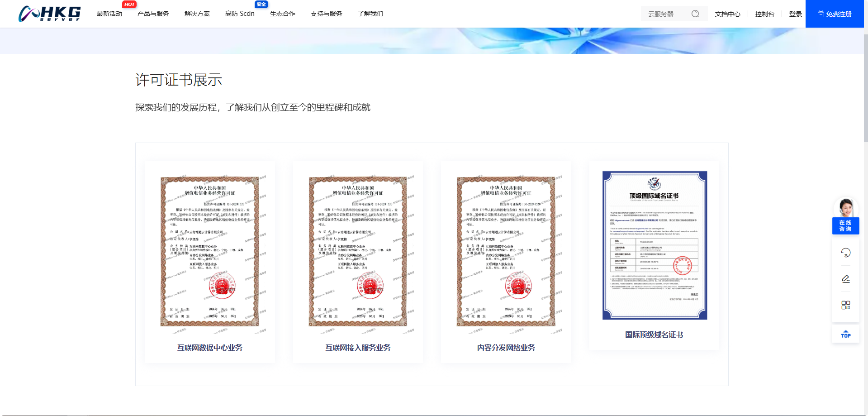Open the 文档中心 link
The image size is (868, 416).
[727, 14]
